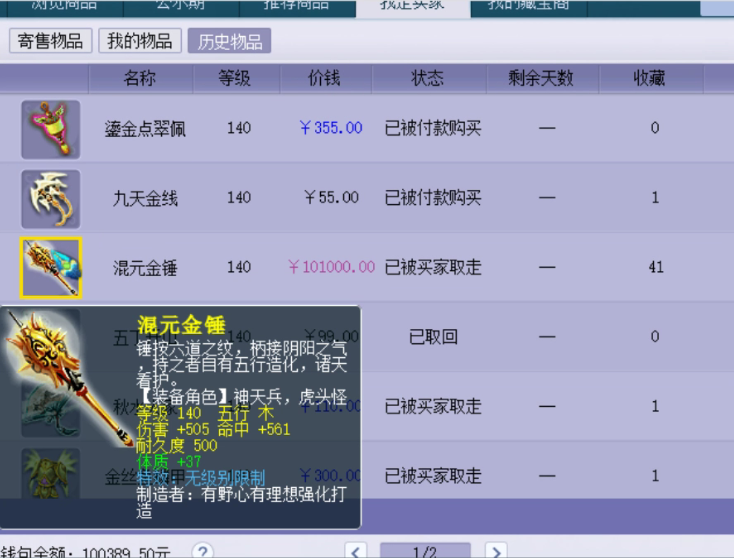Click the help question mark icon
This screenshot has height=558, width=734.
(x=203, y=551)
